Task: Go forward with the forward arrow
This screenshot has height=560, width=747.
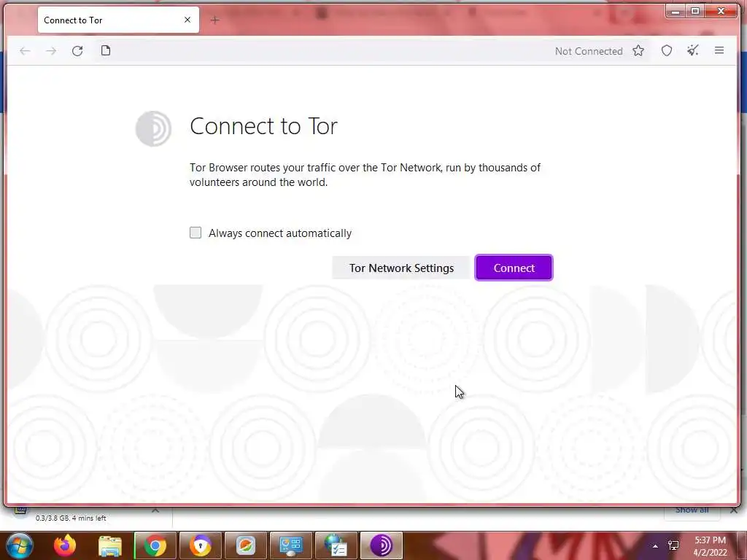Action: tap(51, 51)
